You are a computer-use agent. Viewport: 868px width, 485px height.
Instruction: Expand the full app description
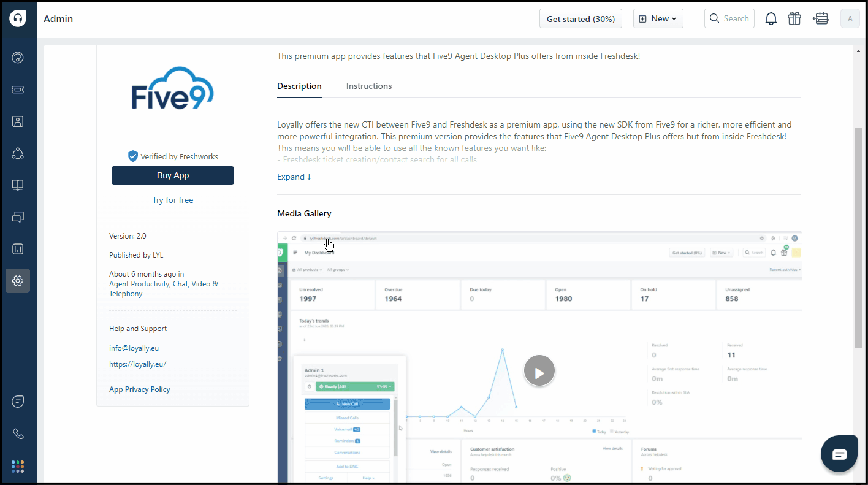(294, 177)
